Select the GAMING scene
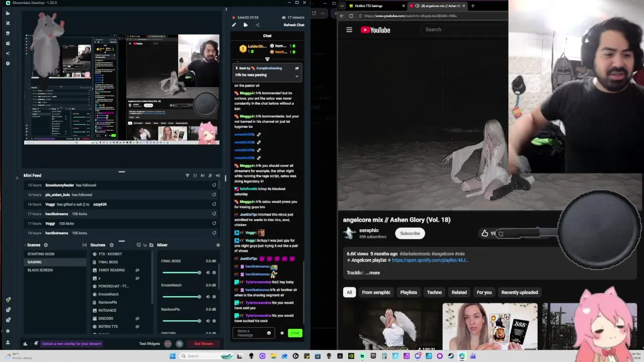Image resolution: width=644 pixels, height=362 pixels. [x=55, y=262]
